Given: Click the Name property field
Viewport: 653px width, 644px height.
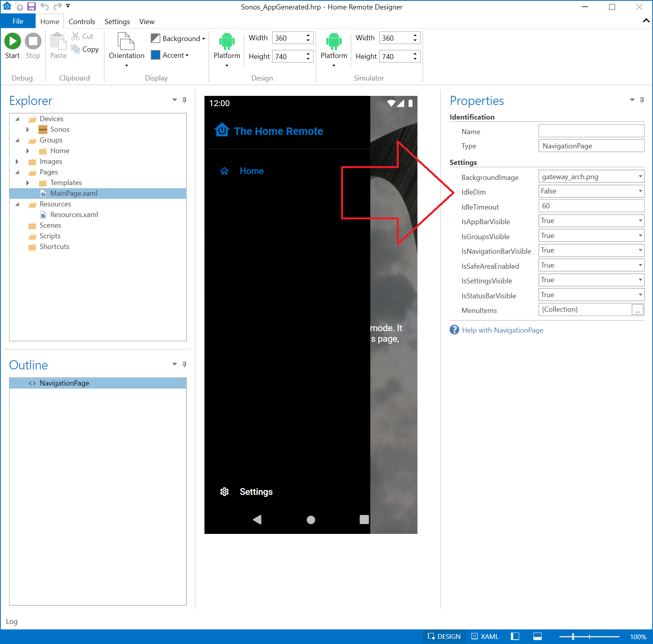Looking at the screenshot, I should pyautogui.click(x=591, y=131).
